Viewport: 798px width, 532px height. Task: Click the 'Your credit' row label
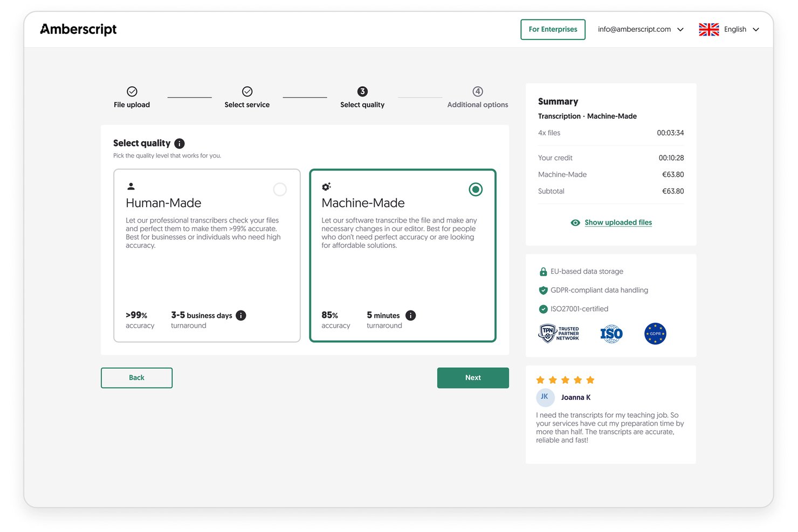555,158
